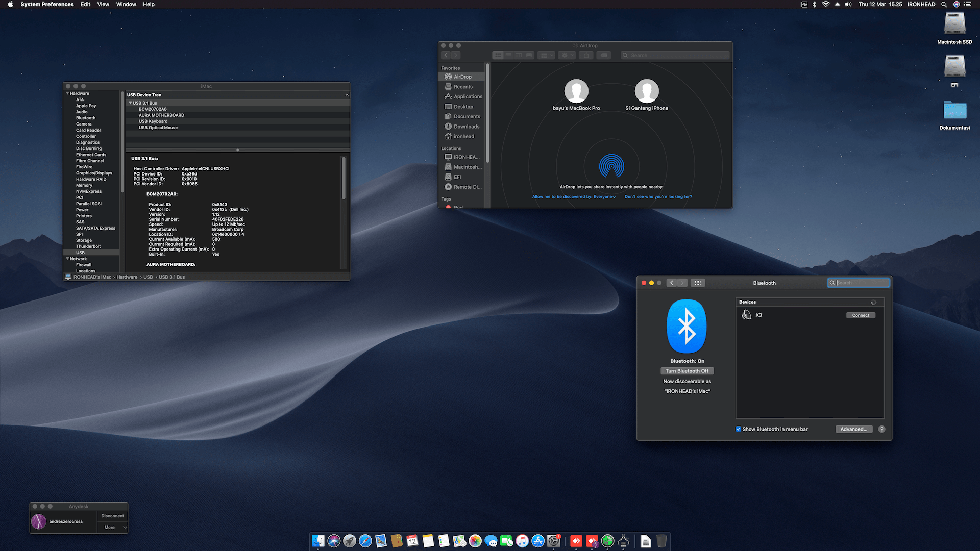Select bayu's MacBook Pro AirDrop avatar
This screenshot has height=551, width=980.
(x=576, y=91)
